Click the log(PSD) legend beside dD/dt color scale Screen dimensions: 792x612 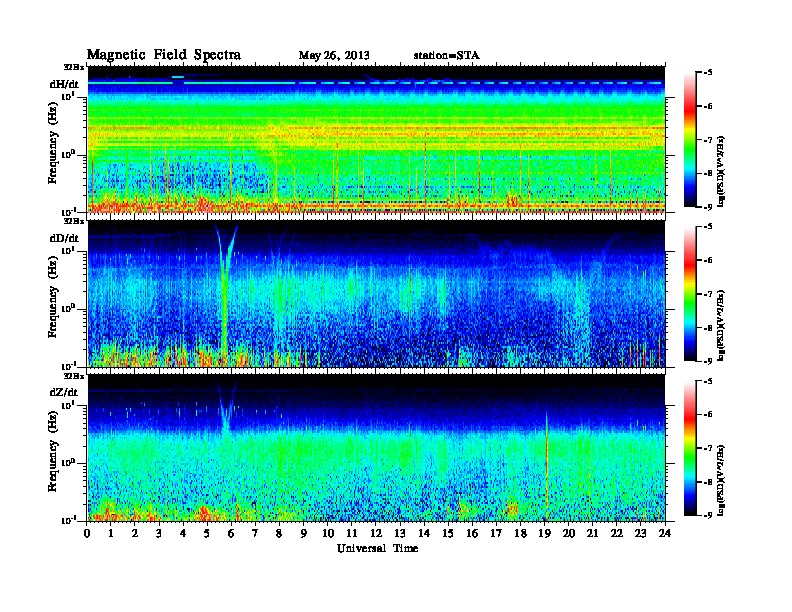point(722,325)
